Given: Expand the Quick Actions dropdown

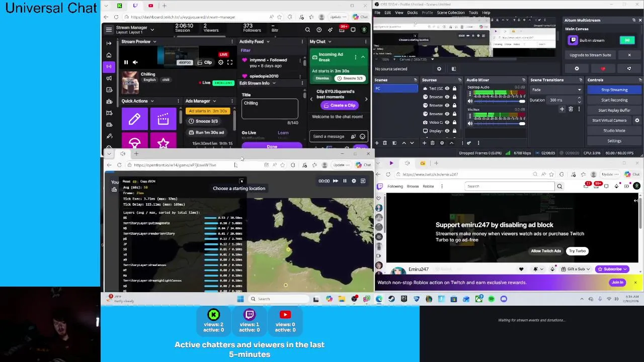Looking at the screenshot, I should click(152, 101).
